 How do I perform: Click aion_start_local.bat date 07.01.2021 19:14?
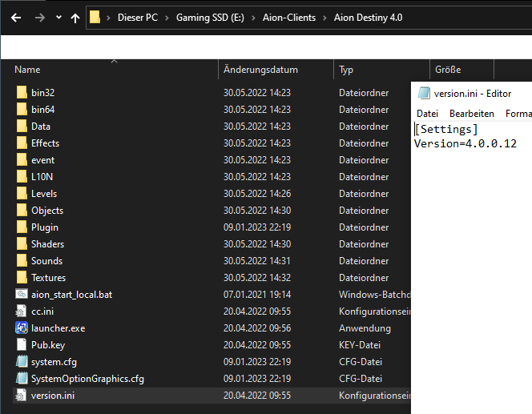click(257, 295)
